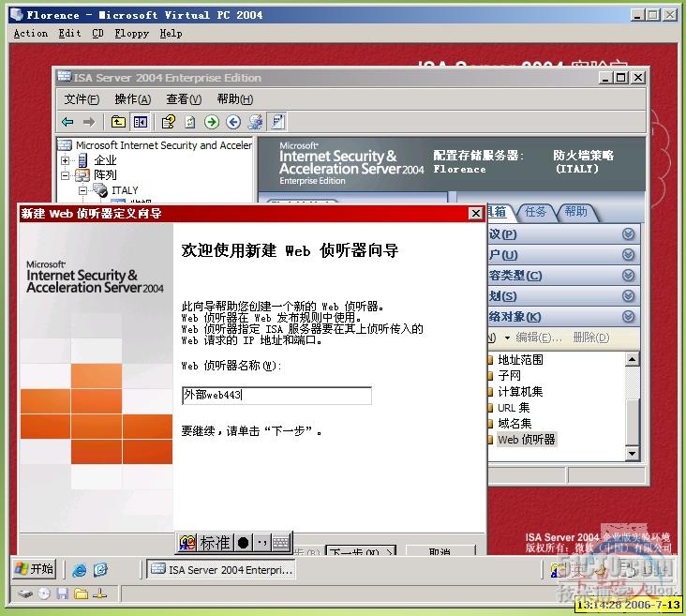The image size is (686, 616).
Task: Open the Help menu in Virtual PC
Action: (171, 33)
